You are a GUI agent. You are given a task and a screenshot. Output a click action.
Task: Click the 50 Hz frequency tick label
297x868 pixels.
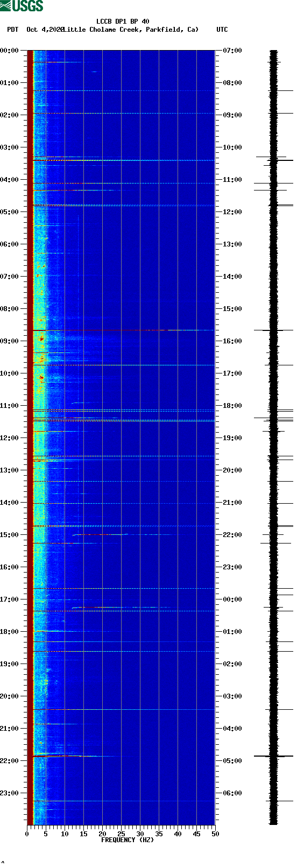click(x=215, y=834)
